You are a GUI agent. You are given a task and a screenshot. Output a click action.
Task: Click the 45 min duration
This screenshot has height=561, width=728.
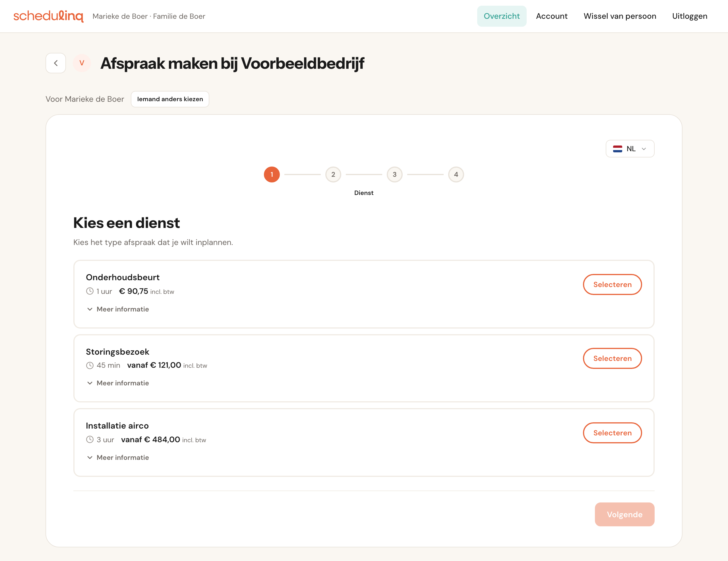coord(108,365)
